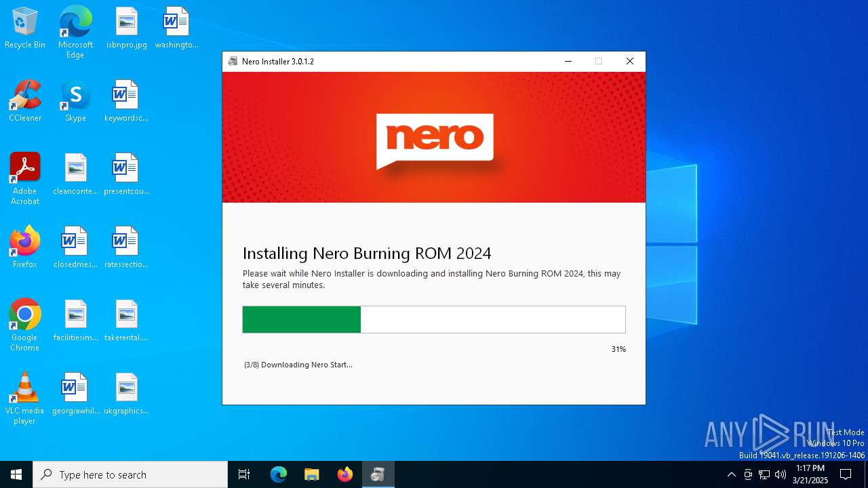This screenshot has height=488, width=868.
Task: Open Google Chrome desktop shortcut
Action: pos(25,325)
